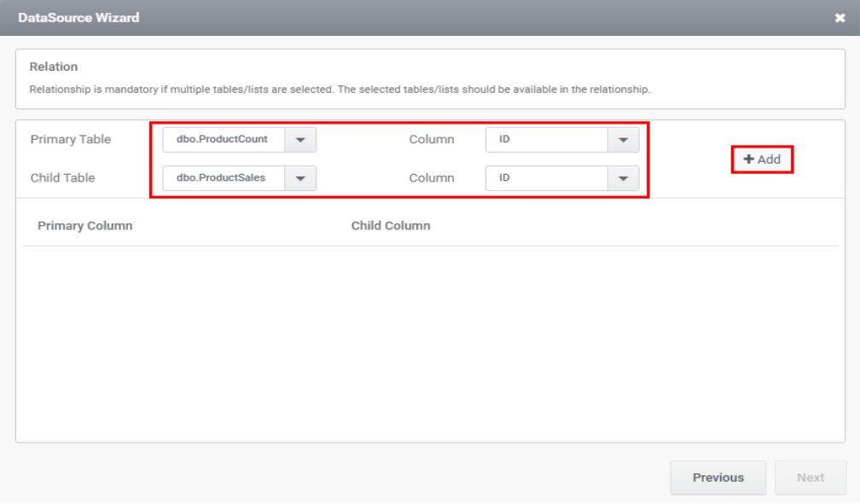Go back with the Previous button

pos(718,478)
